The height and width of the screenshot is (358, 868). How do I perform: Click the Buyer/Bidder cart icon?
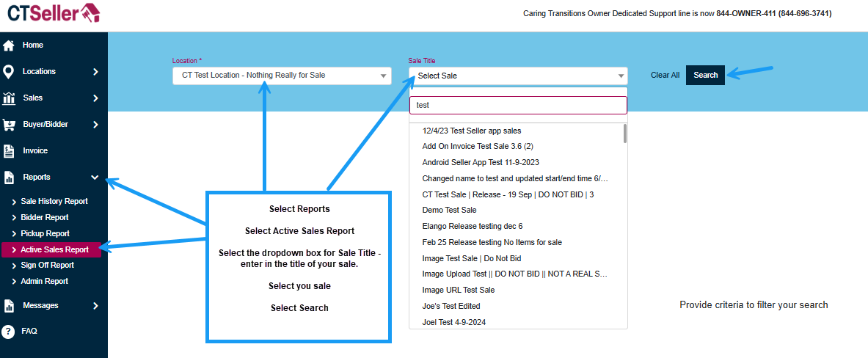point(9,125)
